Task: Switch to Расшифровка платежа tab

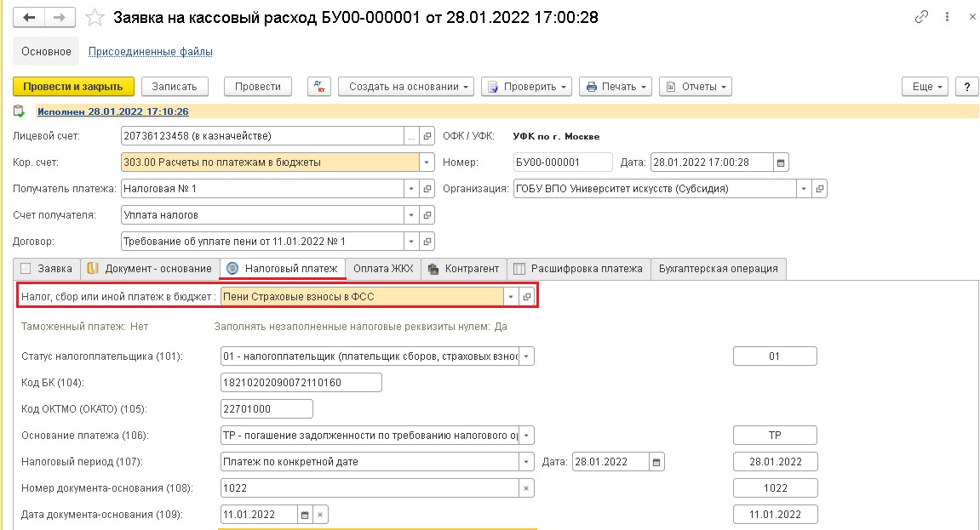Action: coord(579,269)
